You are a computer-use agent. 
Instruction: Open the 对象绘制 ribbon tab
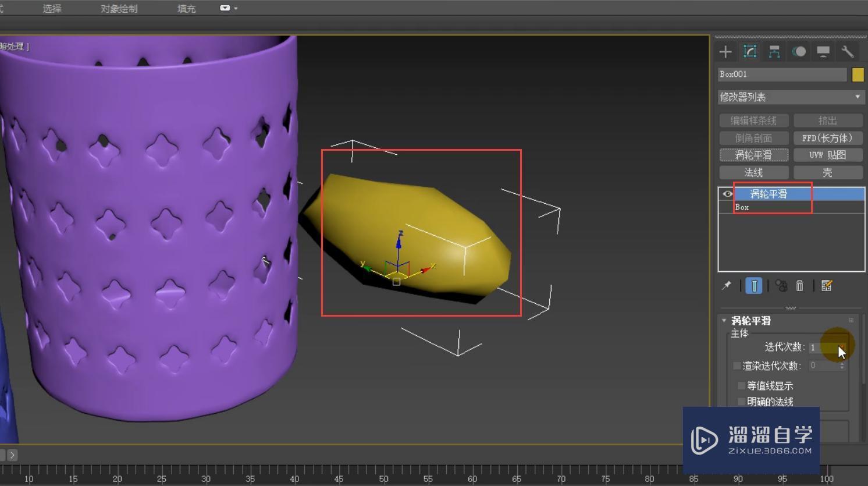(x=119, y=9)
